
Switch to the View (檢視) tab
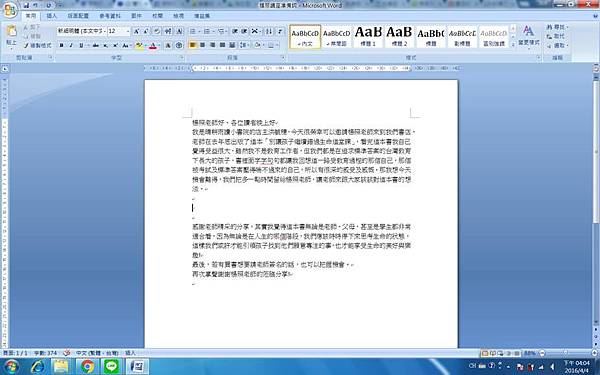click(178, 16)
